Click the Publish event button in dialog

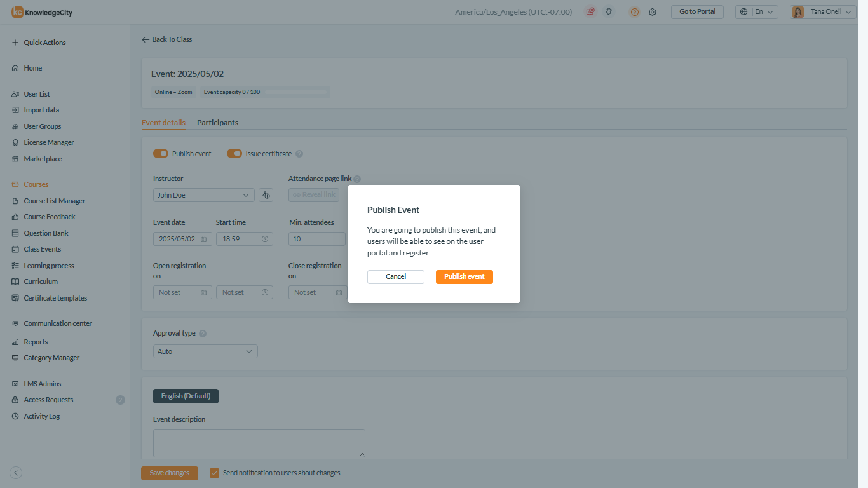(464, 277)
